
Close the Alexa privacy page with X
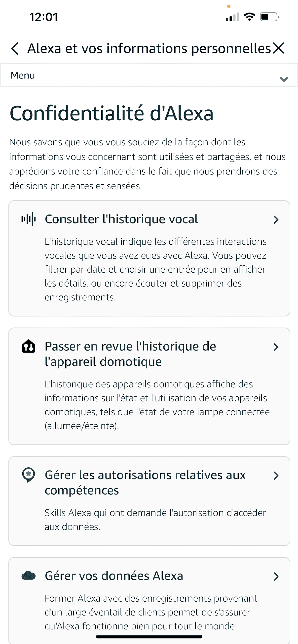tap(278, 48)
